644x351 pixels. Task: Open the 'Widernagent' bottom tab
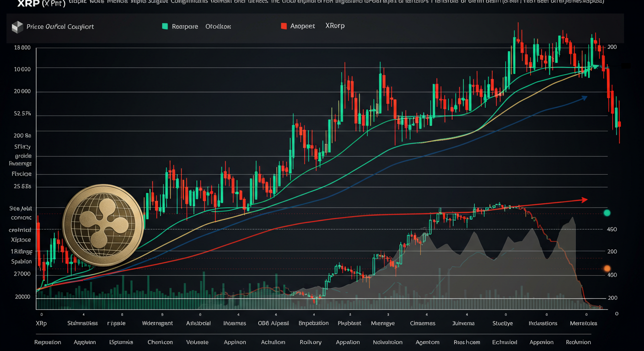tap(157, 323)
